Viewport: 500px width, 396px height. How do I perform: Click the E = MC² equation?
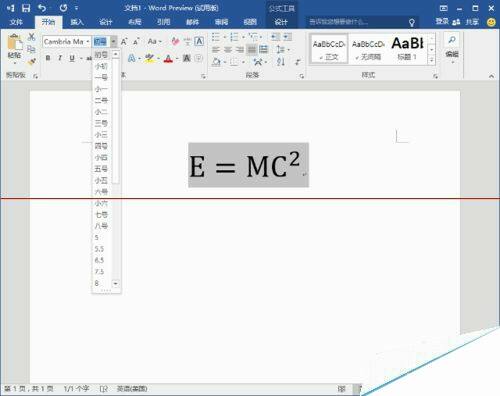click(x=248, y=165)
